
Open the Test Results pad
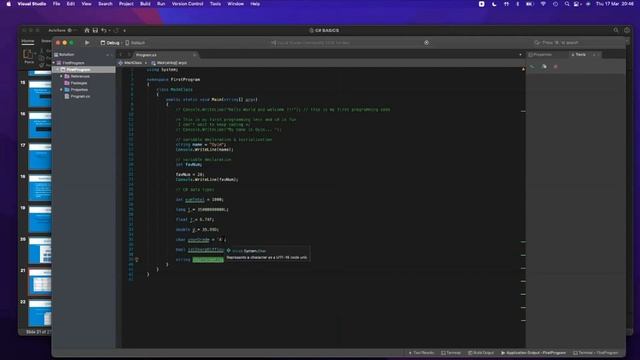(x=422, y=353)
